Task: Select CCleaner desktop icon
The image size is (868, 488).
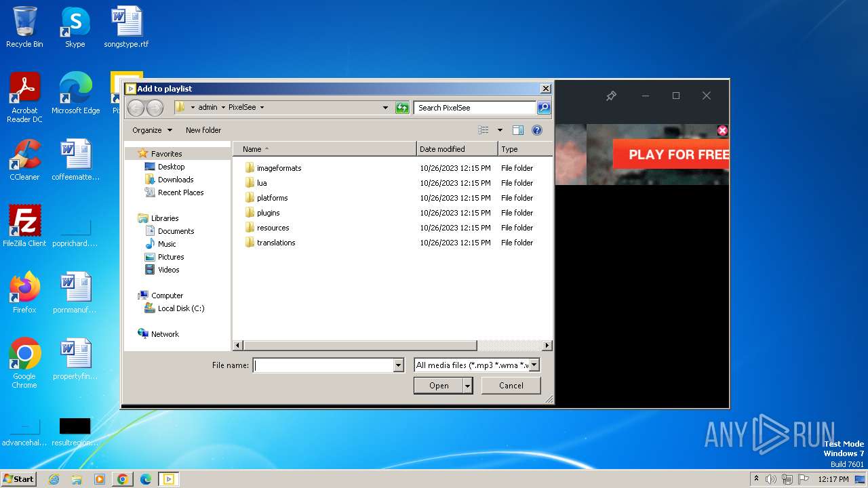Action: click(24, 160)
